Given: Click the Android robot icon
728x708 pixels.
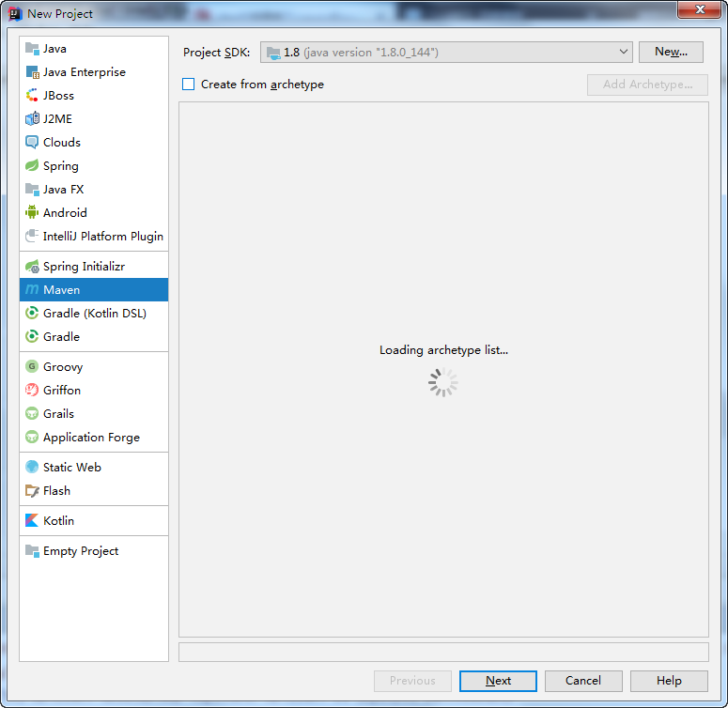Looking at the screenshot, I should (32, 212).
